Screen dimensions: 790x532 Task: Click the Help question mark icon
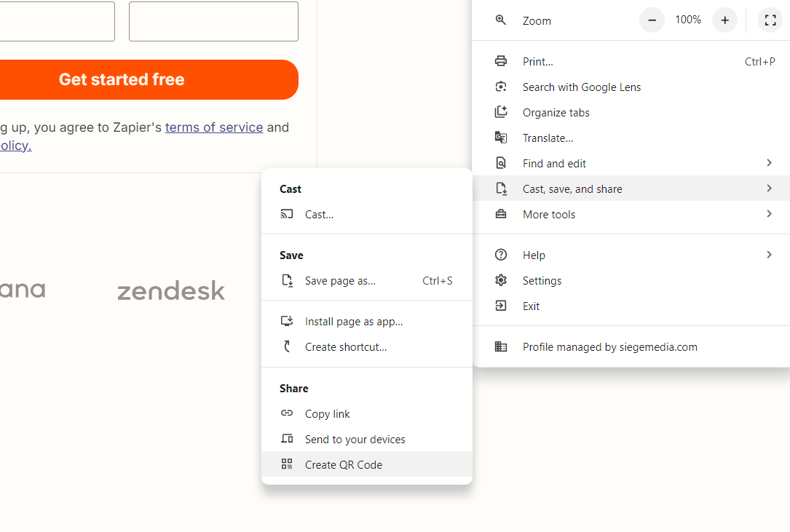pyautogui.click(x=500, y=255)
